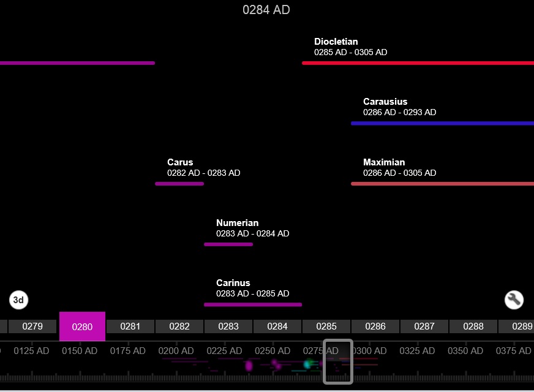Select year 0283 in the year band
This screenshot has height=392, width=534.
[228, 326]
